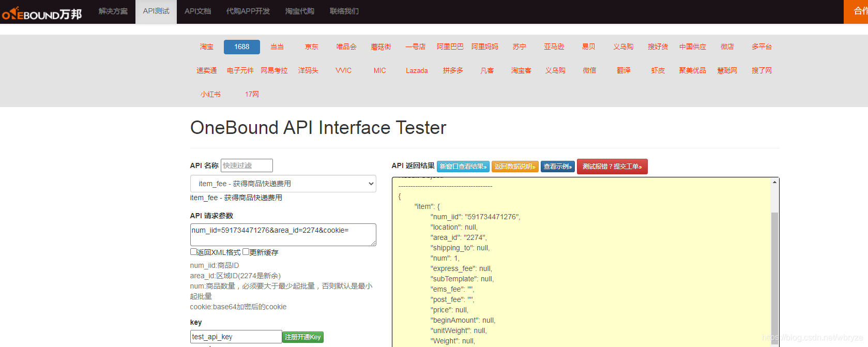Screen dimensions: 868x347
Task: Select the 京东 platform link
Action: click(x=312, y=47)
